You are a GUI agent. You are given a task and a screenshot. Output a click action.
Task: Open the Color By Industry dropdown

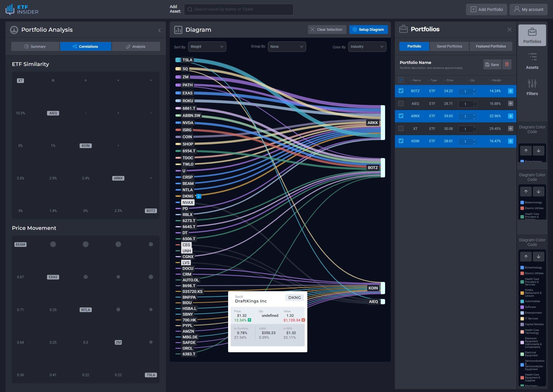click(367, 47)
